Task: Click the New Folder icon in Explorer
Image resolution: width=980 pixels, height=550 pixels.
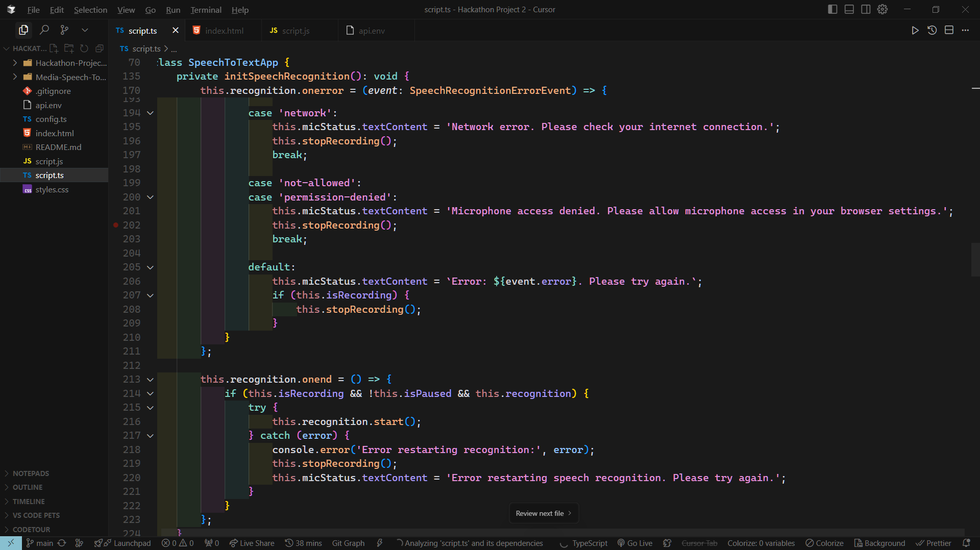Action: tap(69, 48)
